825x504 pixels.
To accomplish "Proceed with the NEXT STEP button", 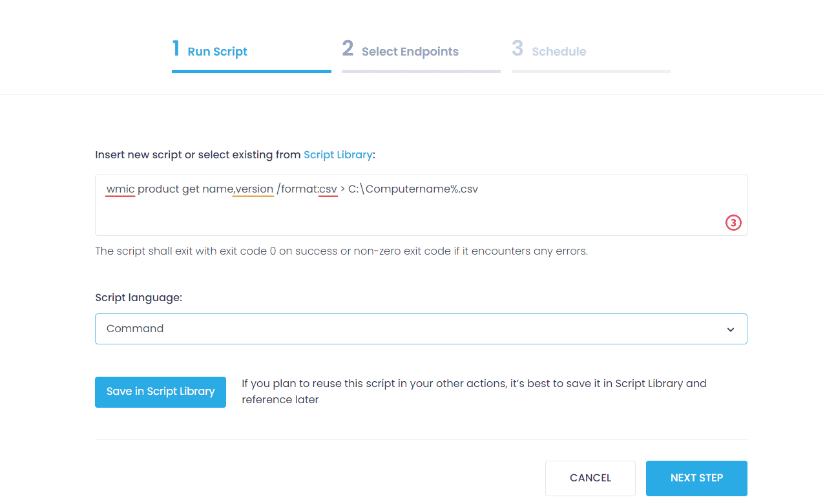I will (x=696, y=478).
